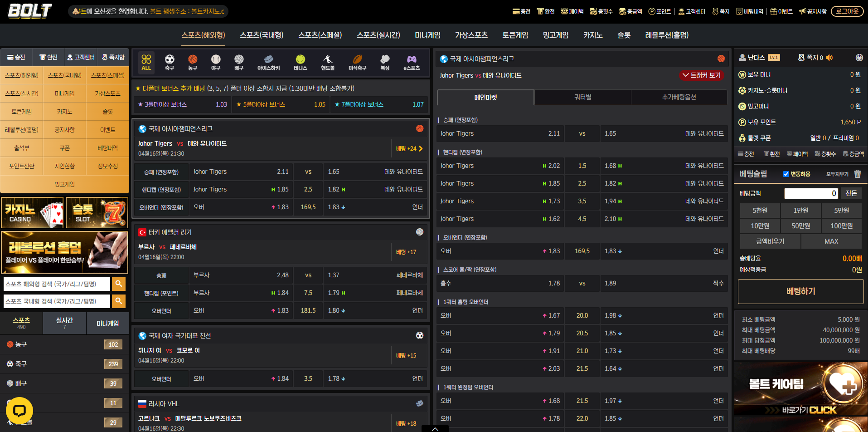Viewport: 868px width, 432px height.
Task: Switch to the 쿼터별 tab
Action: point(582,97)
